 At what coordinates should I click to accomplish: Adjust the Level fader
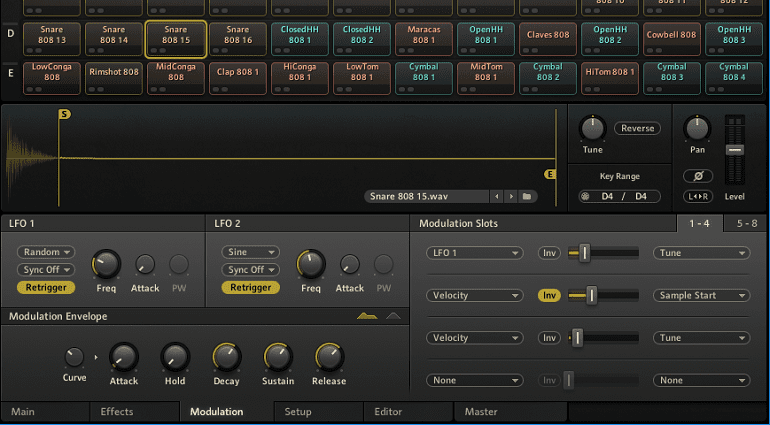735,150
